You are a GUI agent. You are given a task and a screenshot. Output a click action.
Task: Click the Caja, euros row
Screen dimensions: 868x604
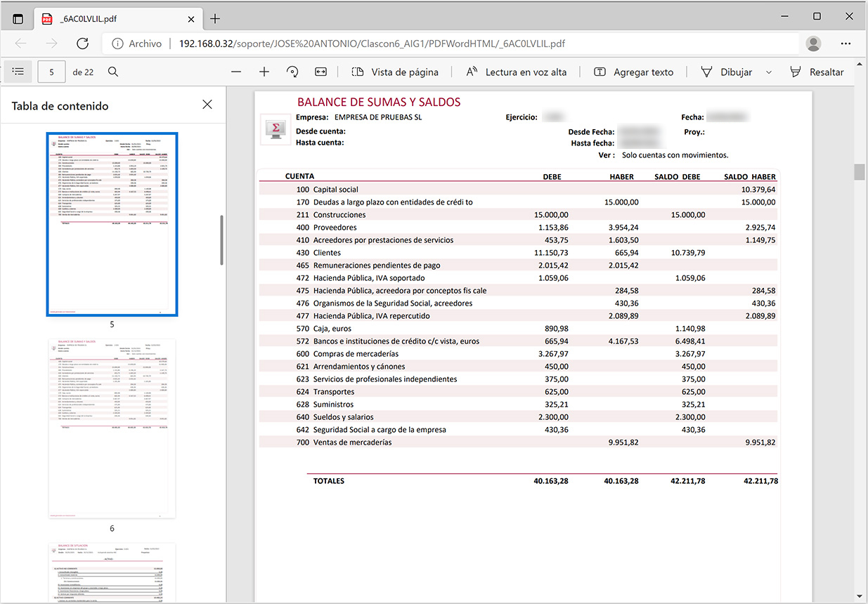518,328
